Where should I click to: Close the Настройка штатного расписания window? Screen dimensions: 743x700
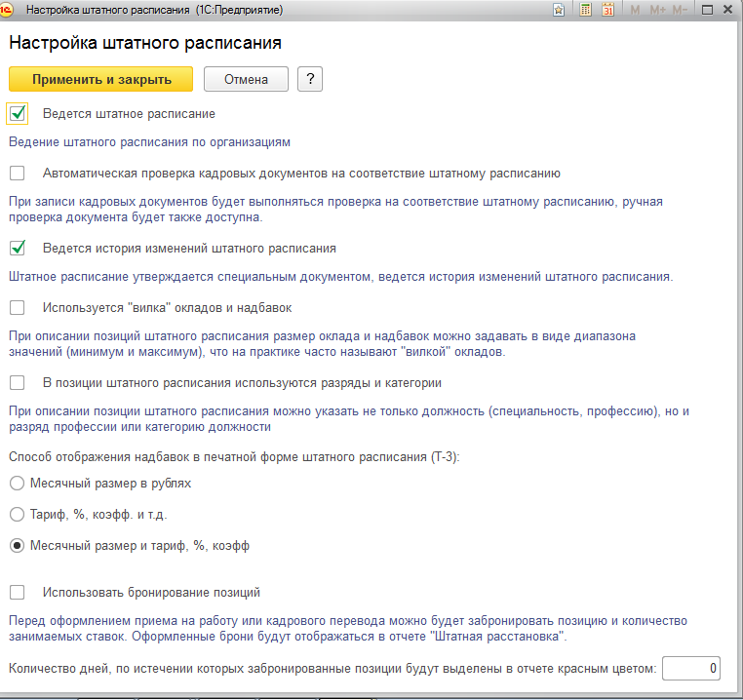pyautogui.click(x=727, y=10)
